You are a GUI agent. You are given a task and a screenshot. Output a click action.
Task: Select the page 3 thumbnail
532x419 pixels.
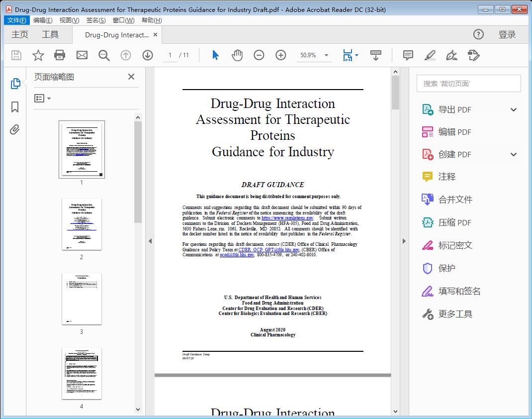click(x=82, y=299)
